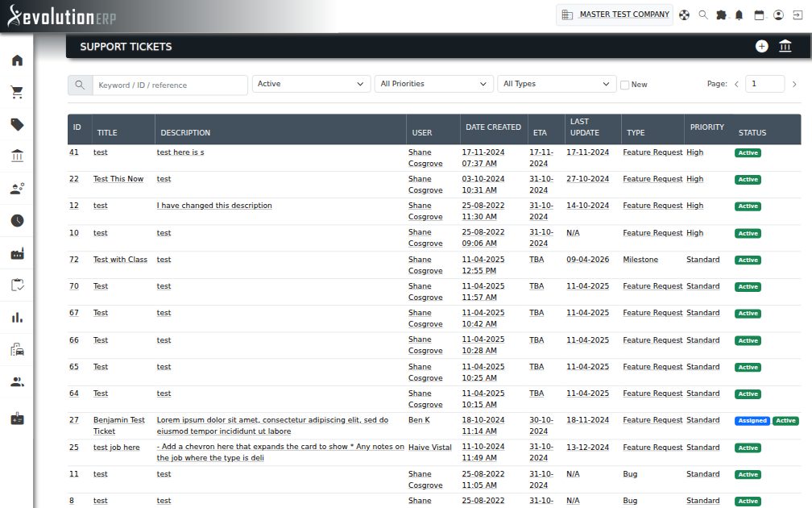
Task: Click the Keyword / ID / reference search field
Action: 169,85
